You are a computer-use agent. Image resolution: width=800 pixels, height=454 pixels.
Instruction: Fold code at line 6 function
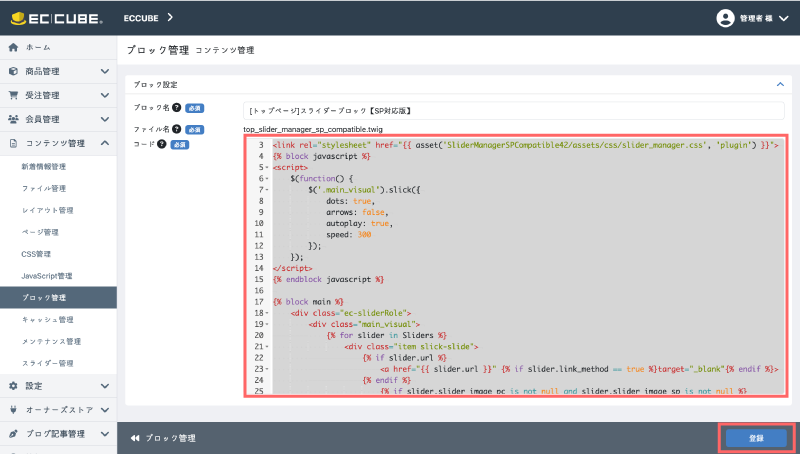267,179
